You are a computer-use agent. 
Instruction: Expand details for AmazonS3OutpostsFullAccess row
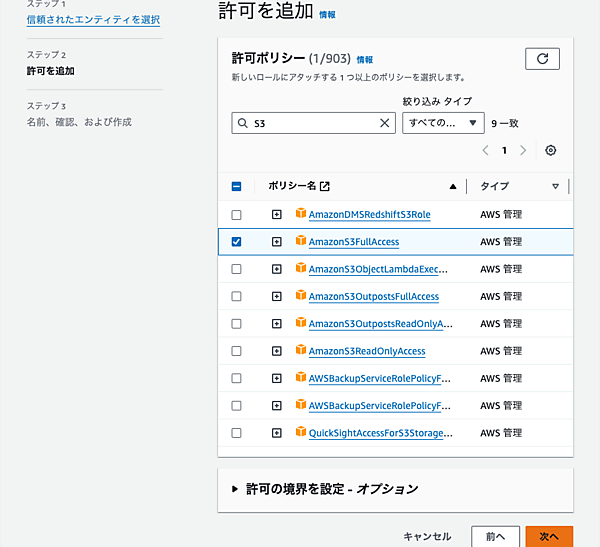pyautogui.click(x=277, y=297)
